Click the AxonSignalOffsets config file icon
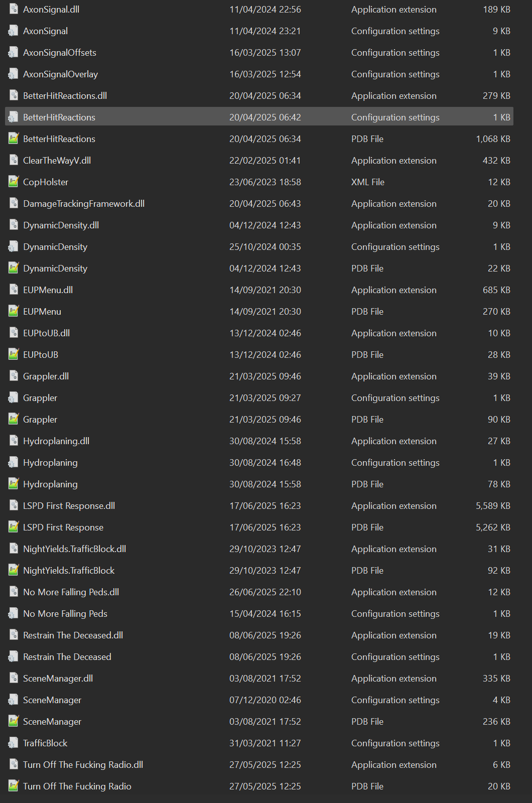The height and width of the screenshot is (803, 532). [x=14, y=53]
